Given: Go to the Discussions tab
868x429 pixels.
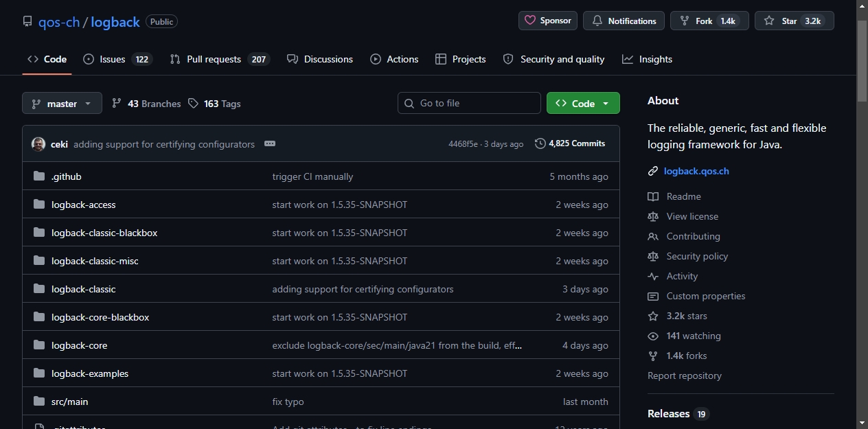Looking at the screenshot, I should (320, 59).
